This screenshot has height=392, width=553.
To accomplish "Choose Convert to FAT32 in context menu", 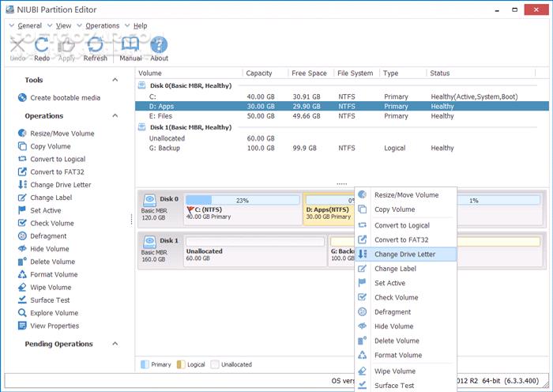I will point(406,239).
